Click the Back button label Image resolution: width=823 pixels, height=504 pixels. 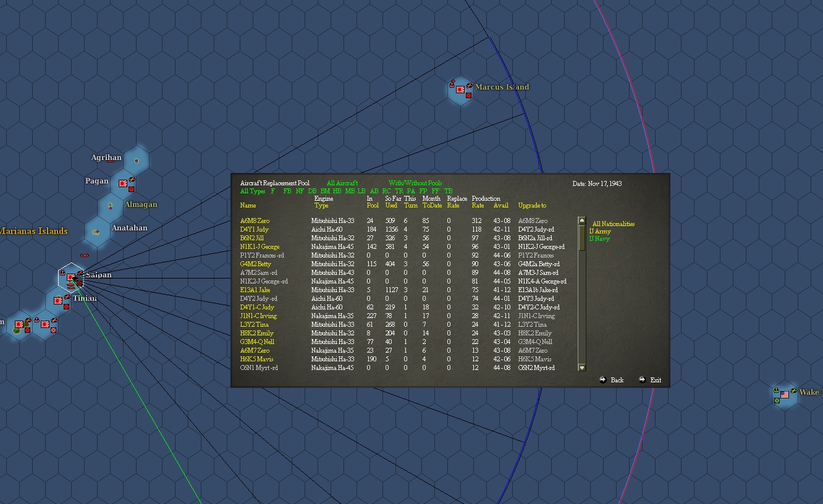617,380
